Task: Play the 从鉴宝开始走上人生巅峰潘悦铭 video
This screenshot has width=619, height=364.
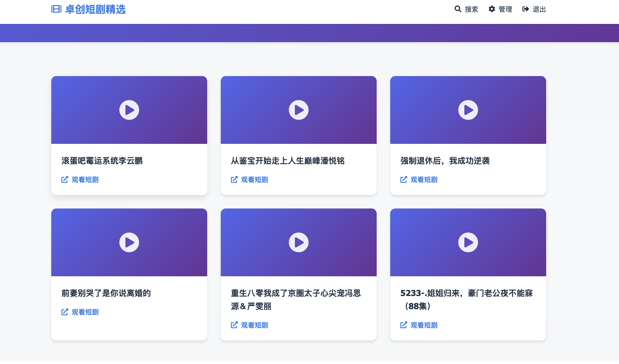Action: 299,110
